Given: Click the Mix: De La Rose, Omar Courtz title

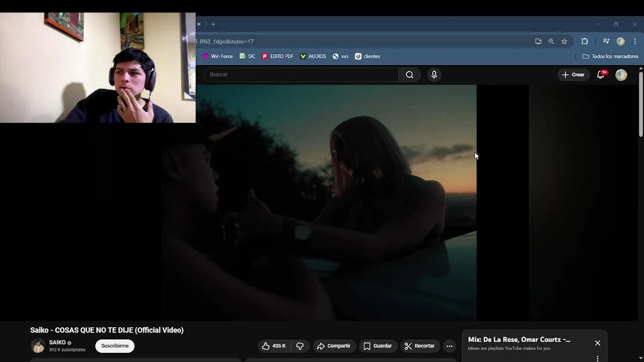Looking at the screenshot, I should pyautogui.click(x=519, y=340).
